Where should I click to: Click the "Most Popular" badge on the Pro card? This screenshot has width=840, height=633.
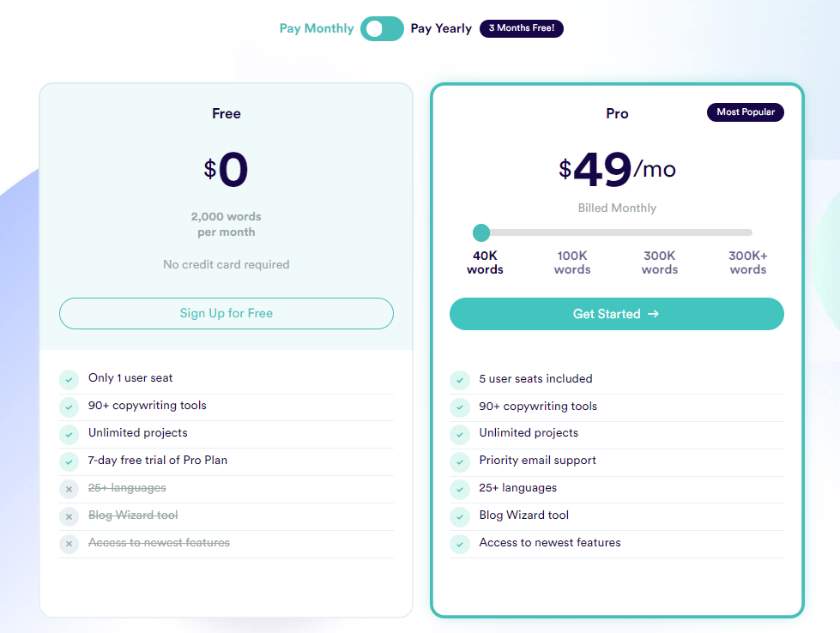[x=745, y=112]
